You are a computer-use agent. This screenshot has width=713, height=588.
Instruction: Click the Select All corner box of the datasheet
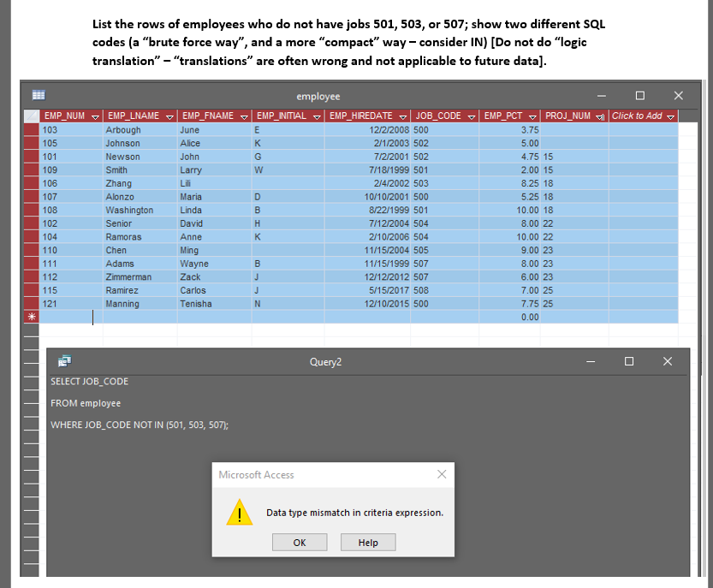pos(30,116)
